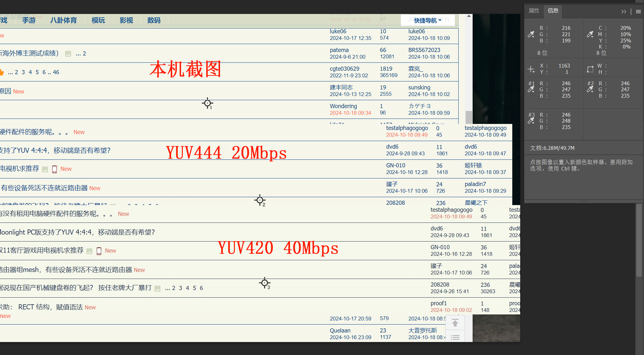
Task: Click the image attachment icon beside 海外博主测试成绩
Action: coord(68,54)
